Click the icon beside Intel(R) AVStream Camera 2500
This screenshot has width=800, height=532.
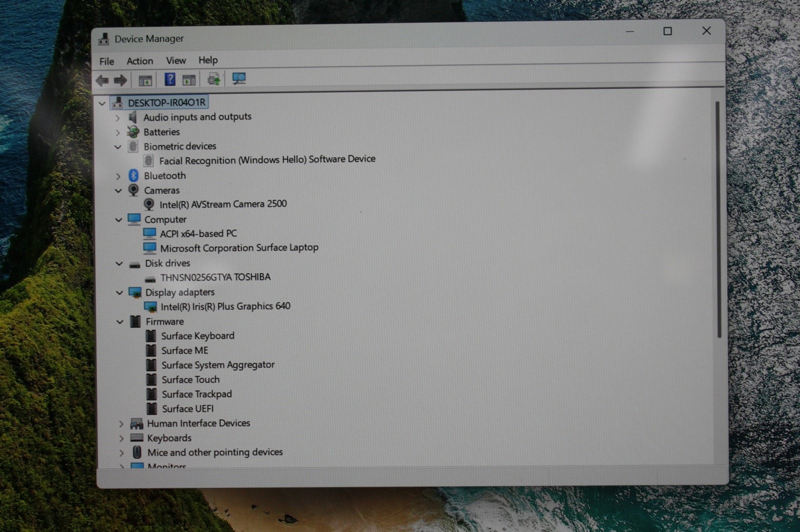tap(149, 204)
